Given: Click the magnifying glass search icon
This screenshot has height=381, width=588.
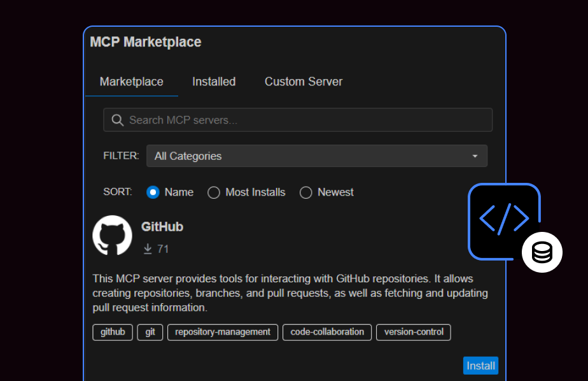Looking at the screenshot, I should click(117, 120).
